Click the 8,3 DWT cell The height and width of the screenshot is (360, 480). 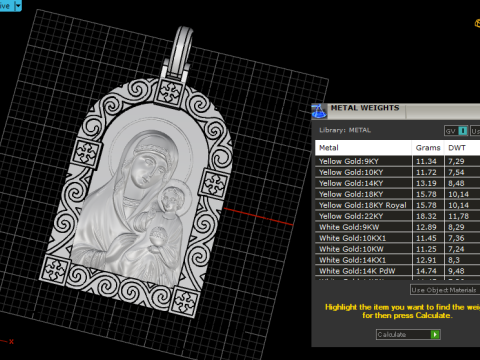[462, 260]
